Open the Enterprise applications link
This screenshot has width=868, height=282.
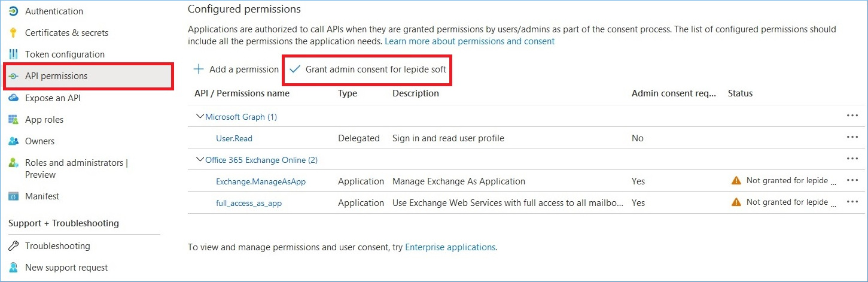click(450, 247)
